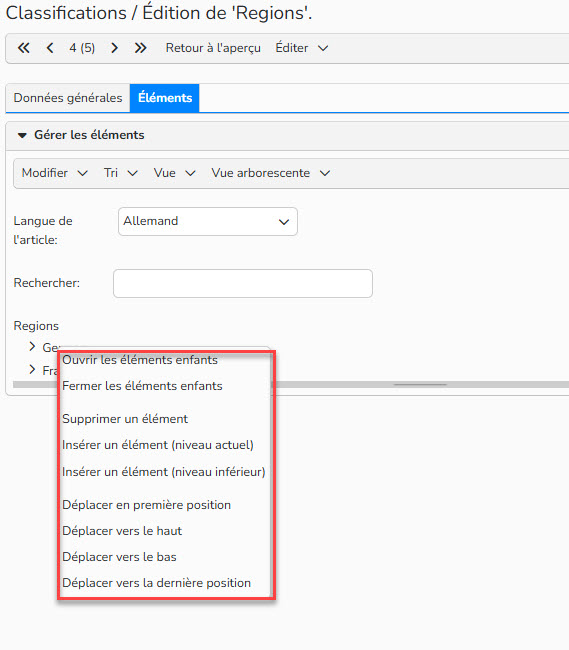Choose 'Déplacer en première position'
This screenshot has height=650, width=569.
(146, 505)
